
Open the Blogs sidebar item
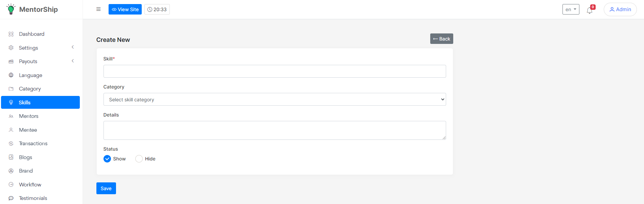click(x=25, y=157)
